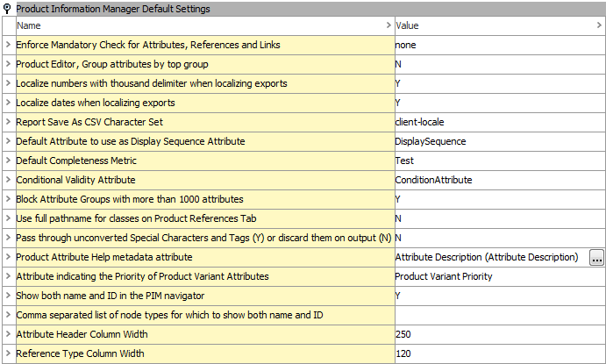Expand the Enforce Mandatory Check row
The image size is (606, 364).
point(8,45)
